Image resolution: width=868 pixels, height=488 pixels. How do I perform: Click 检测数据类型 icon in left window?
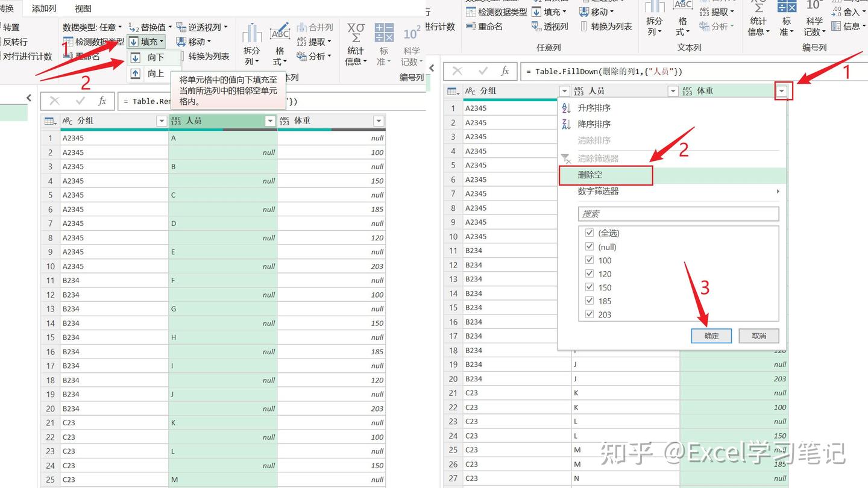tap(68, 42)
